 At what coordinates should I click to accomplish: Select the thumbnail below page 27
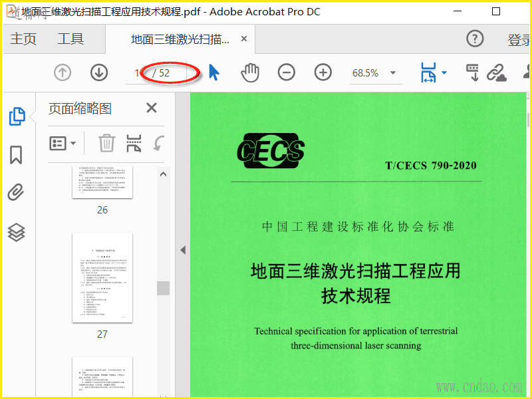coord(102,376)
